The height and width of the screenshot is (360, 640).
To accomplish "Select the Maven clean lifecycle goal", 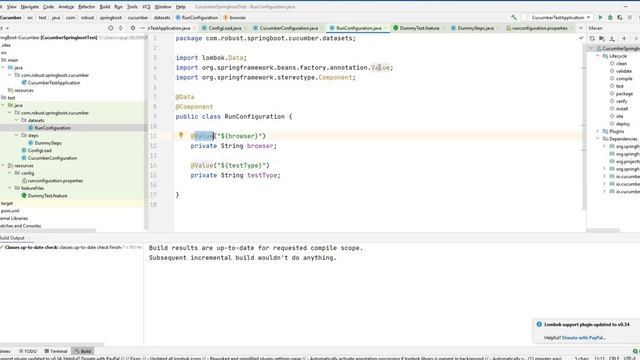I will click(621, 64).
